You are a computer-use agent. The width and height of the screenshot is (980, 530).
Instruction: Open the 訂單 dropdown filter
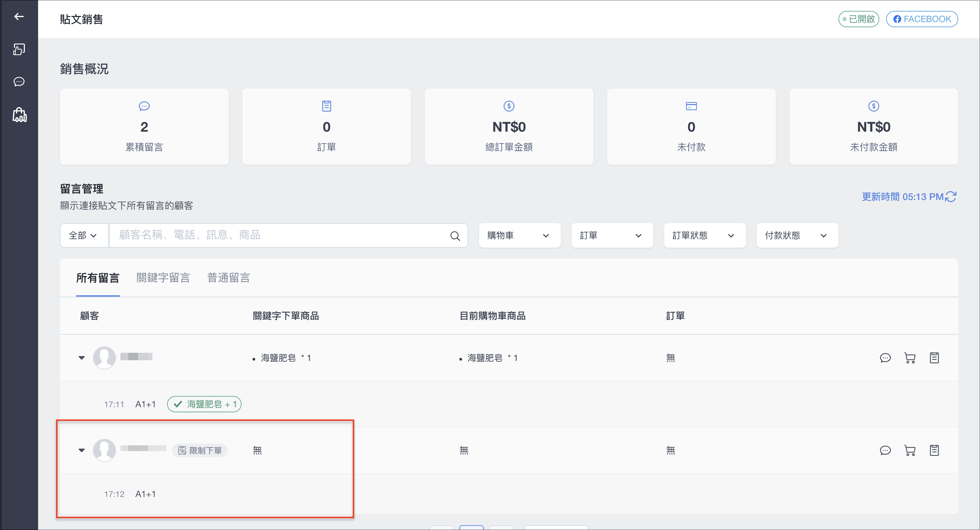612,235
